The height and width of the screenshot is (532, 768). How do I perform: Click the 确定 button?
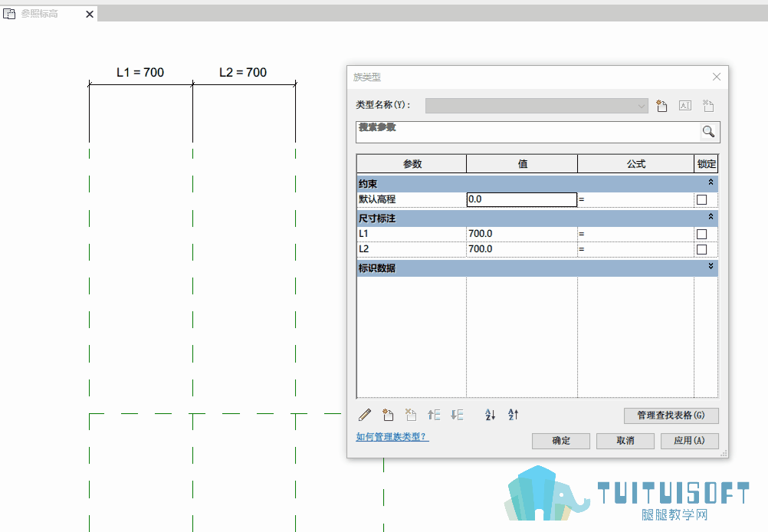561,440
